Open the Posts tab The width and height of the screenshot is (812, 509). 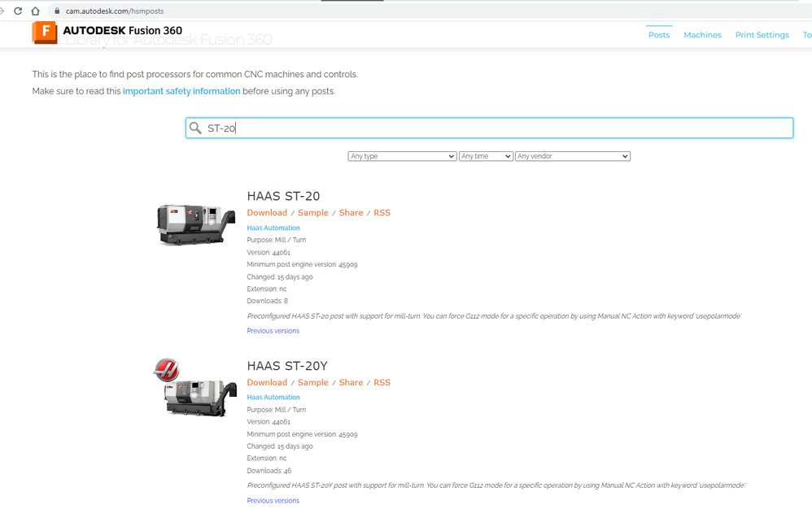[659, 35]
